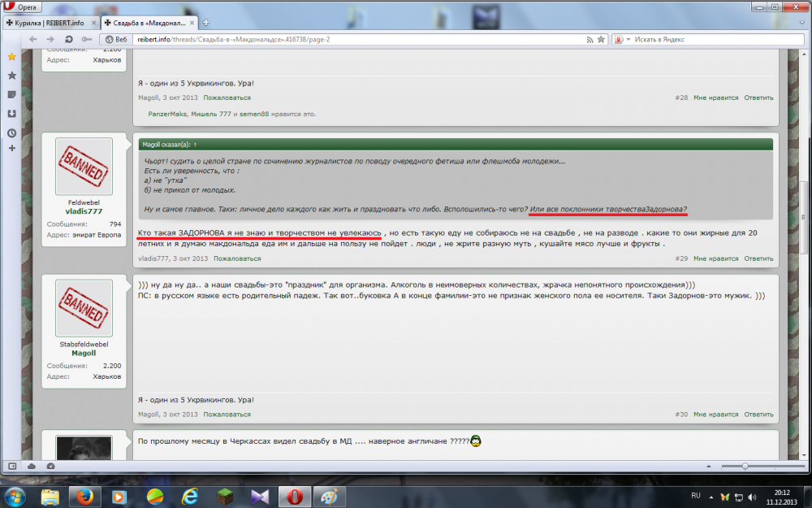Close the "Свадьба в «Макдонал..." tab
This screenshot has width=812, height=508.
click(x=192, y=23)
